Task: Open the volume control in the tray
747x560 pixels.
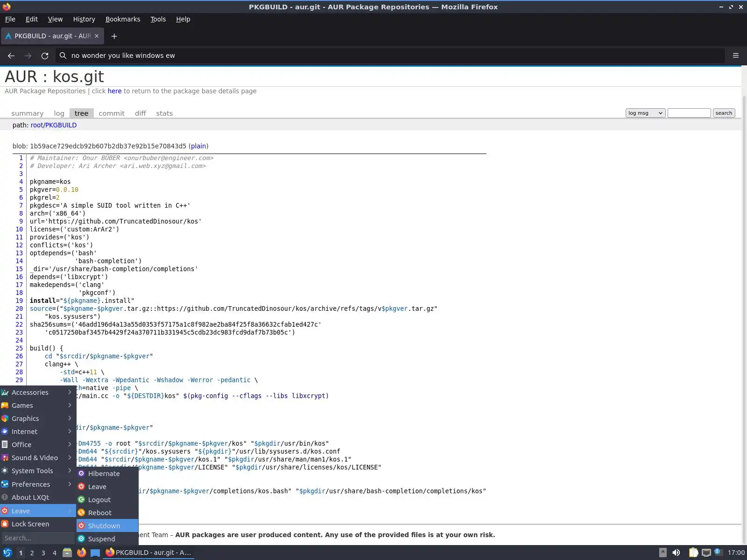Action: [x=676, y=553]
